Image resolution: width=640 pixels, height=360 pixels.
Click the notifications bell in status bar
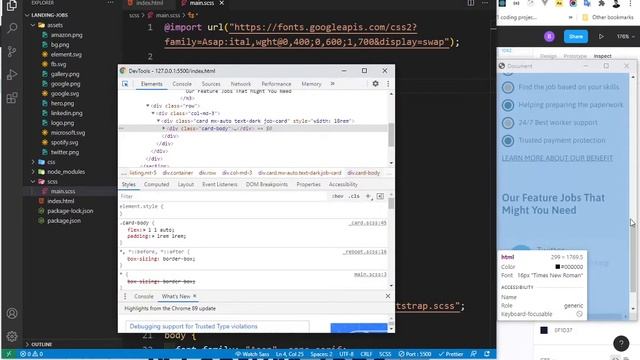(x=487, y=354)
